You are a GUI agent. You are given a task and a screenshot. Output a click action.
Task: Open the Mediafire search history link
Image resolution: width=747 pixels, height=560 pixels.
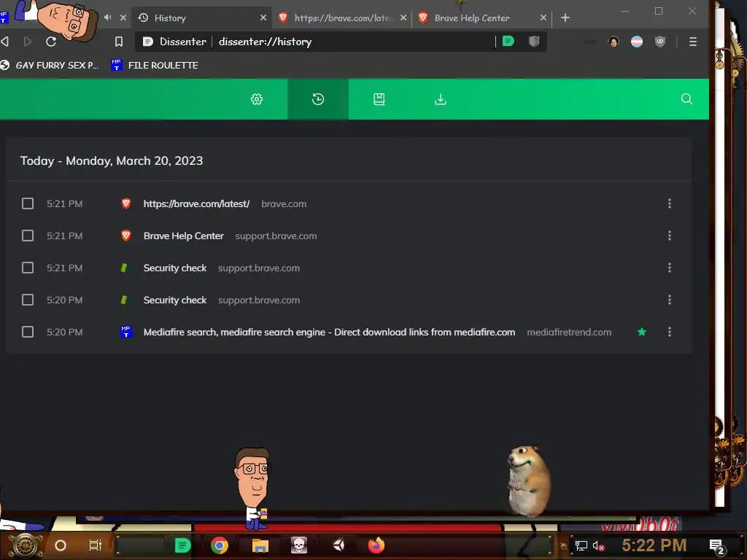click(x=329, y=332)
